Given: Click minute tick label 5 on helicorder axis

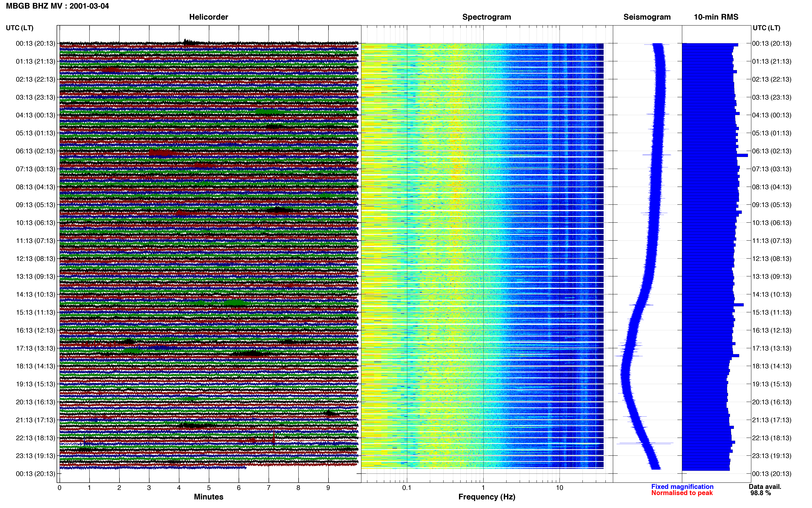Looking at the screenshot, I should (x=209, y=488).
